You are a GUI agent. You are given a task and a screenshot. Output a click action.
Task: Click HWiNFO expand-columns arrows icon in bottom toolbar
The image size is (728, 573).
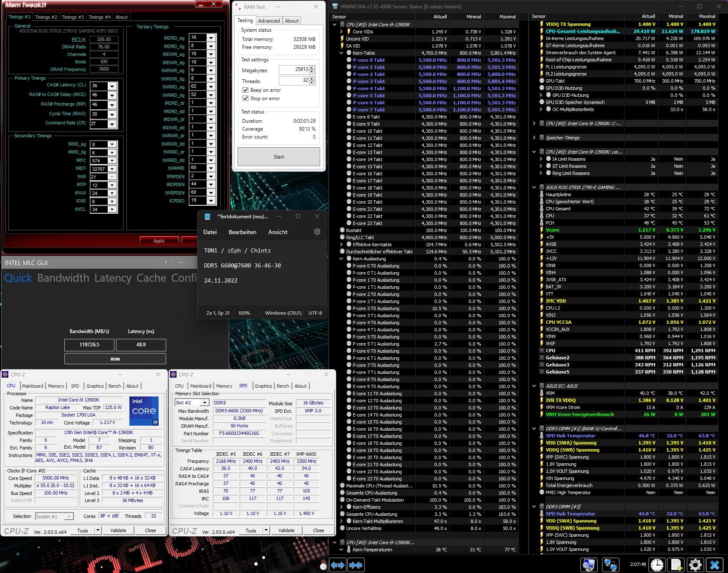click(x=338, y=565)
